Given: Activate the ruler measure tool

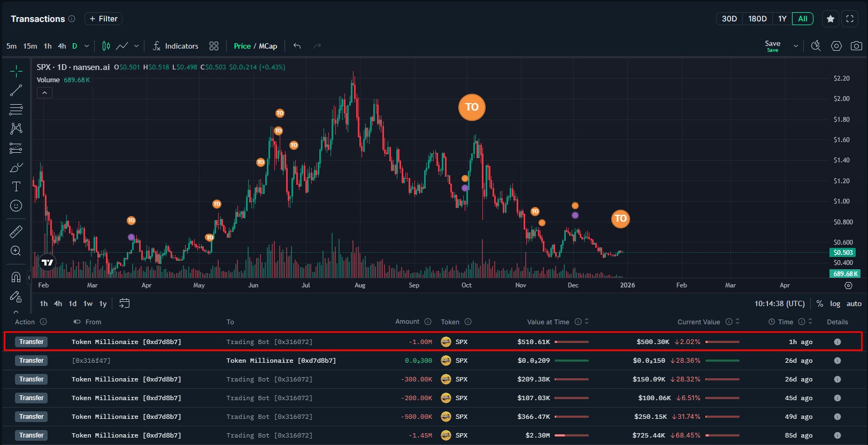Looking at the screenshot, I should click(x=16, y=231).
